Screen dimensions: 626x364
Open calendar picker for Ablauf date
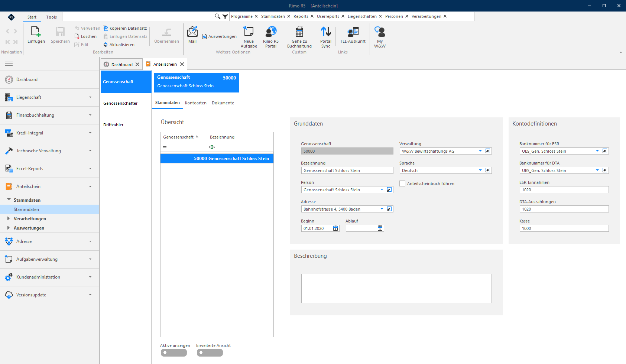[x=380, y=228]
